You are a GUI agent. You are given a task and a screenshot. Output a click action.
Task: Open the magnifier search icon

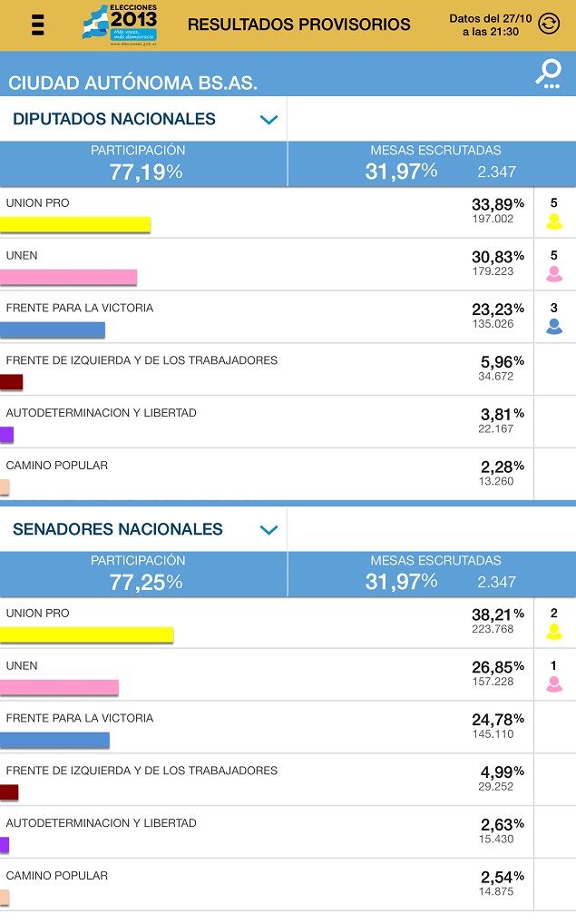click(x=548, y=74)
